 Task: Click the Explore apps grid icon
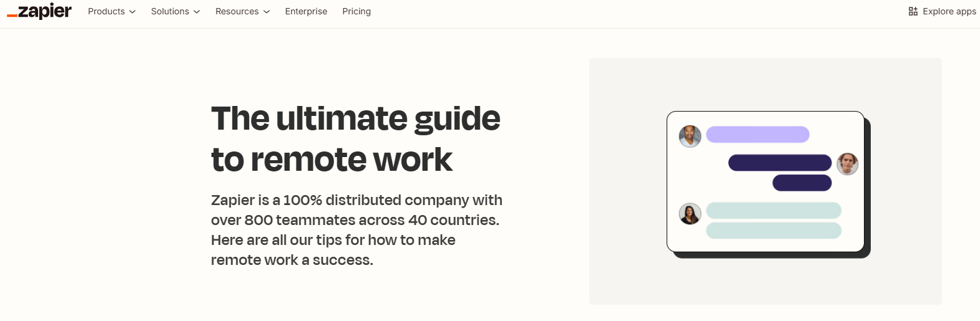pos(913,11)
